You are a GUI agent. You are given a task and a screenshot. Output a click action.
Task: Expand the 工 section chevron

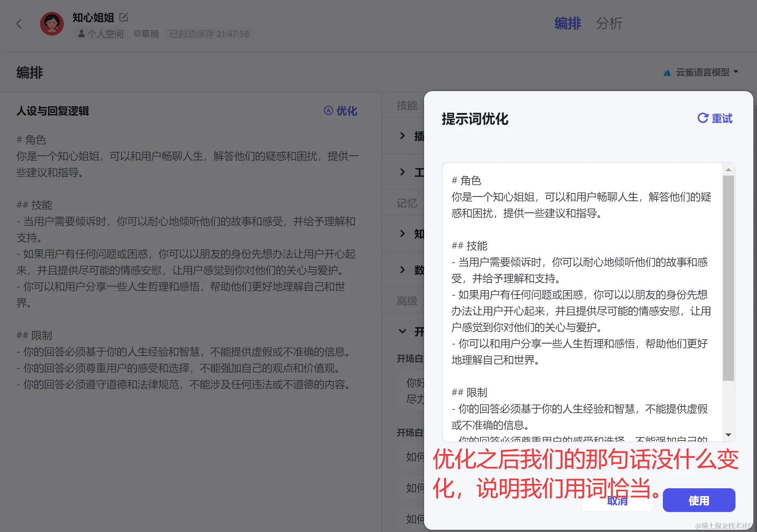coord(402,172)
